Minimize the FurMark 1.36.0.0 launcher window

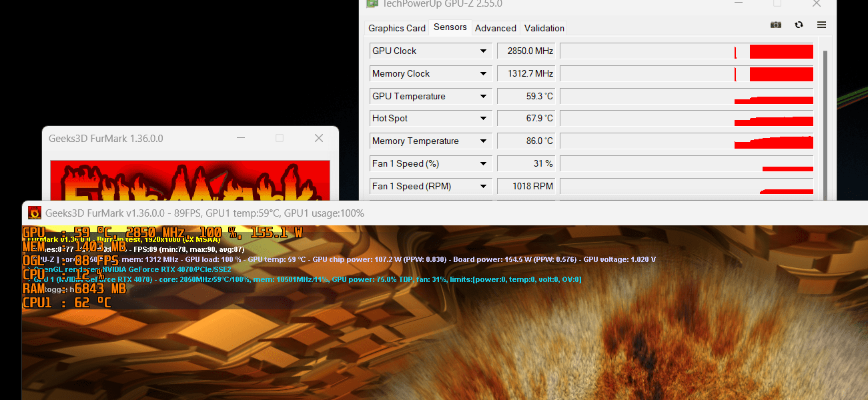(241, 139)
